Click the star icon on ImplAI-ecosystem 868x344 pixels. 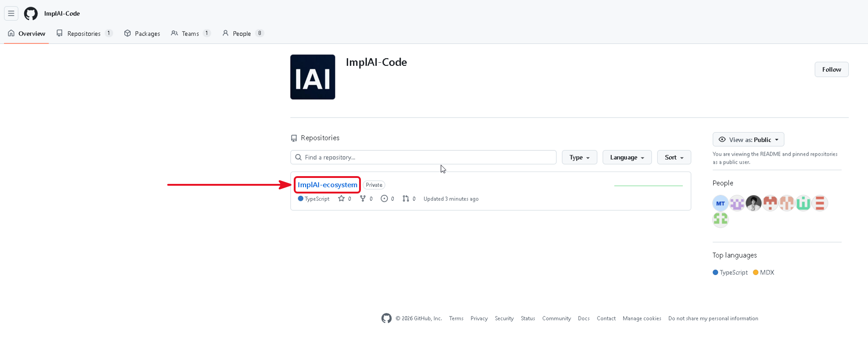pyautogui.click(x=341, y=199)
